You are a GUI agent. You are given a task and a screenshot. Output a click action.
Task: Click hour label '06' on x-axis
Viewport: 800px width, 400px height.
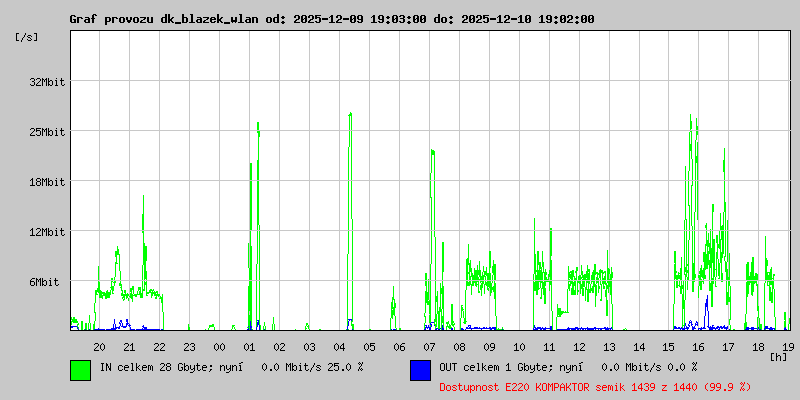coord(399,347)
